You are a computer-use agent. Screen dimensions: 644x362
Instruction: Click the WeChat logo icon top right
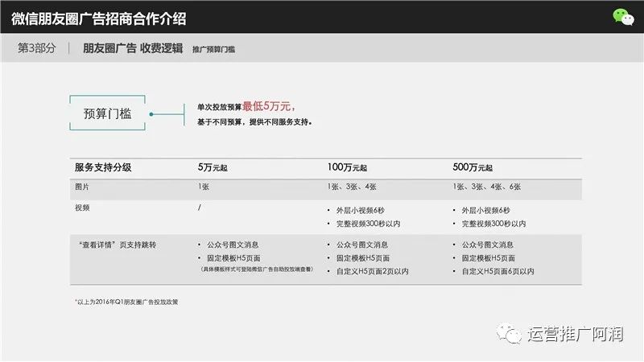[x=623, y=17]
